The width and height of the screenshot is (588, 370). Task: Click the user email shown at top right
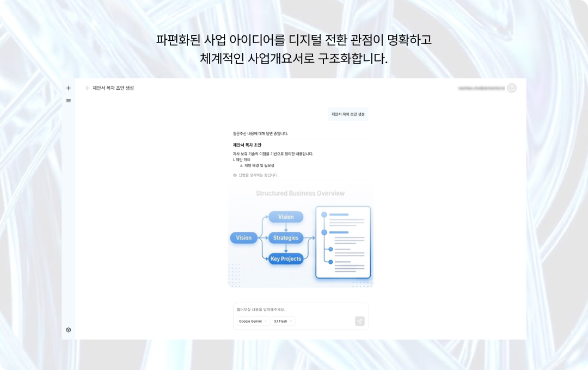[x=485, y=88]
